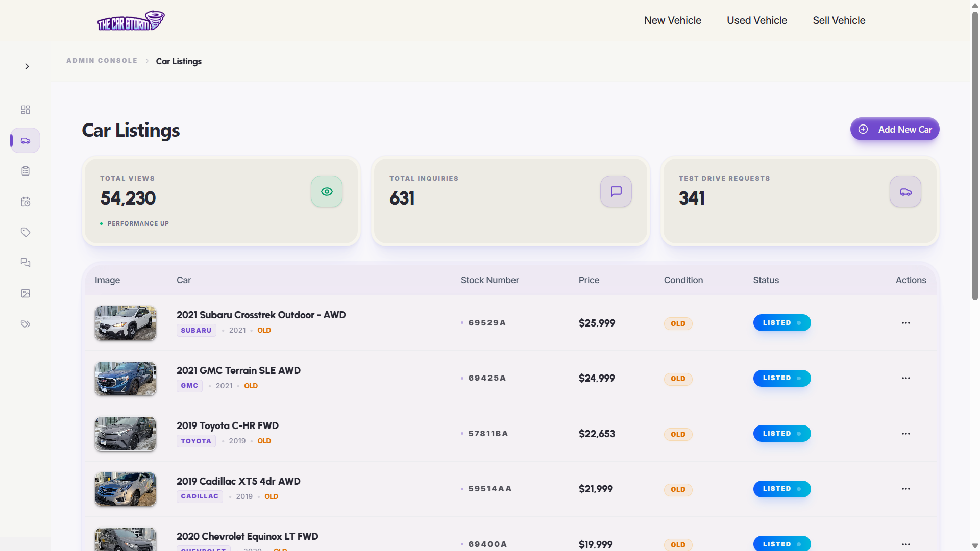
Task: Toggle Listed status for GMC Terrain
Action: tap(782, 378)
